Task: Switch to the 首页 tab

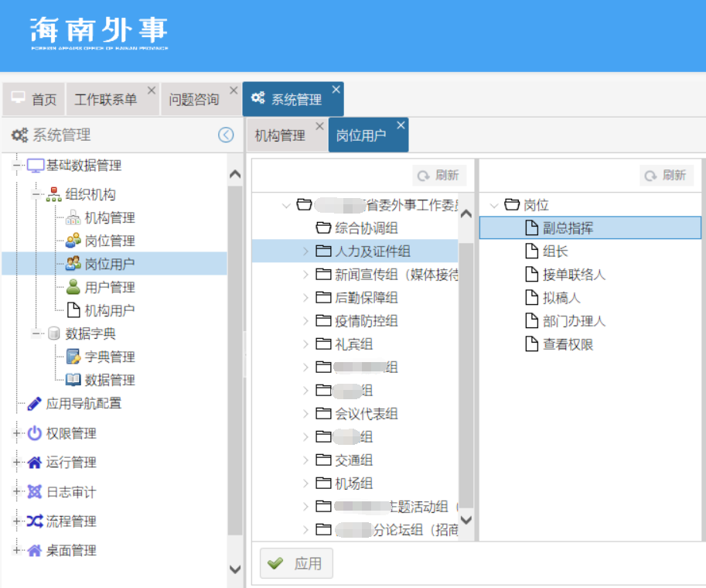Action: (x=34, y=100)
